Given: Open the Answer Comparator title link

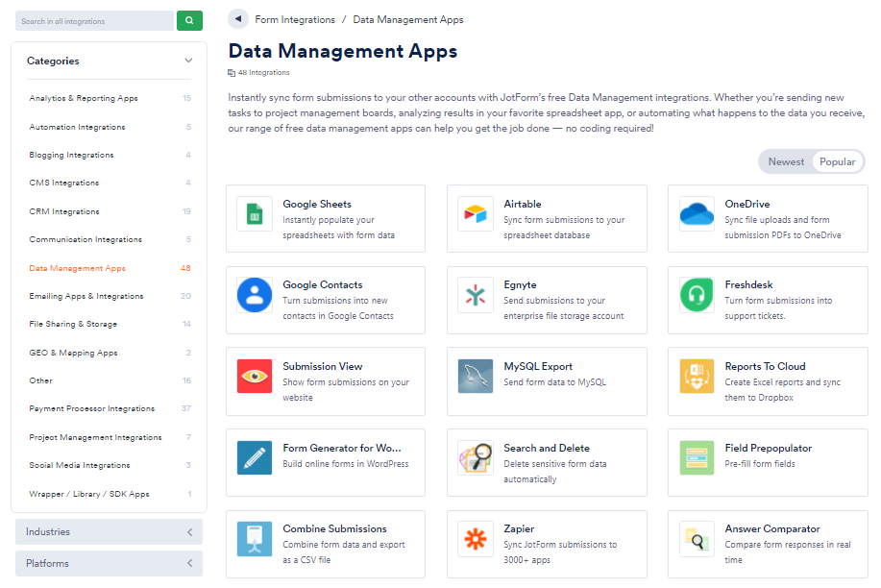Looking at the screenshot, I should point(772,529).
